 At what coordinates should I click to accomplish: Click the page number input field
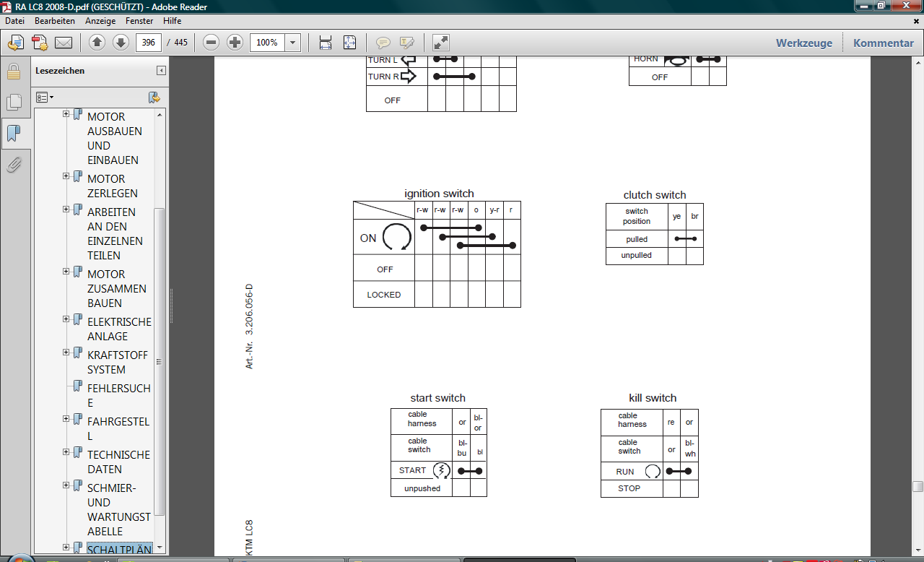tap(149, 43)
